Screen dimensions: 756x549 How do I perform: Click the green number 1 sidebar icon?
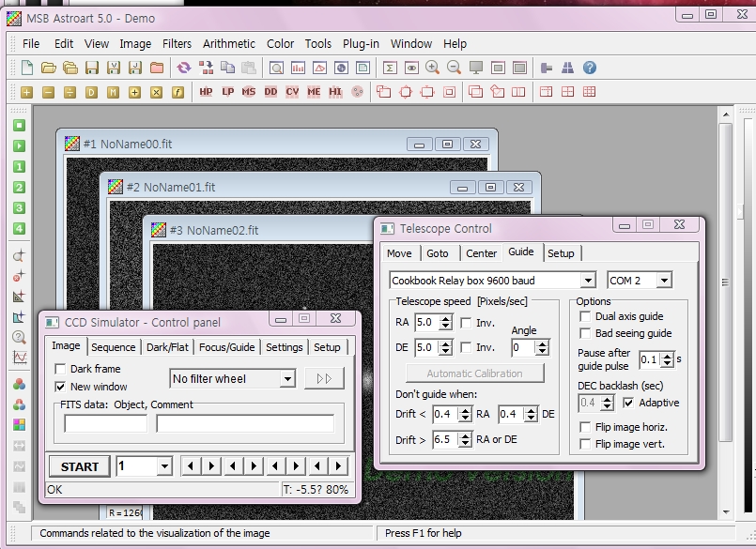pyautogui.click(x=19, y=167)
